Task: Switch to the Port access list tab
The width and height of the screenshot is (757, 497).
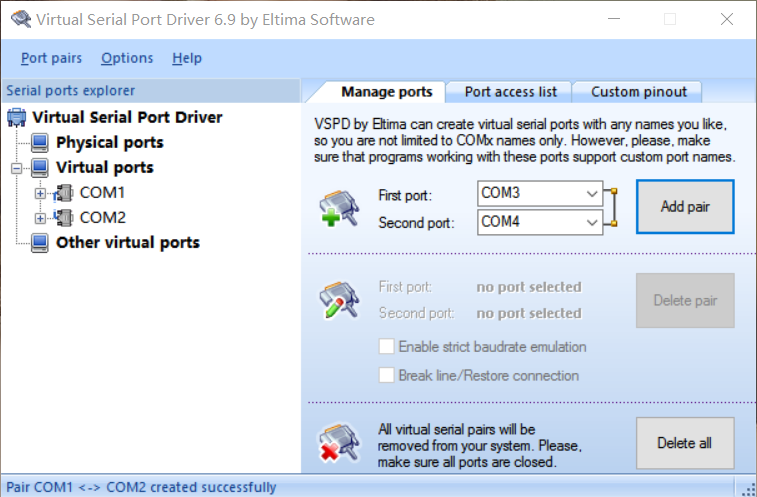Action: (x=510, y=92)
